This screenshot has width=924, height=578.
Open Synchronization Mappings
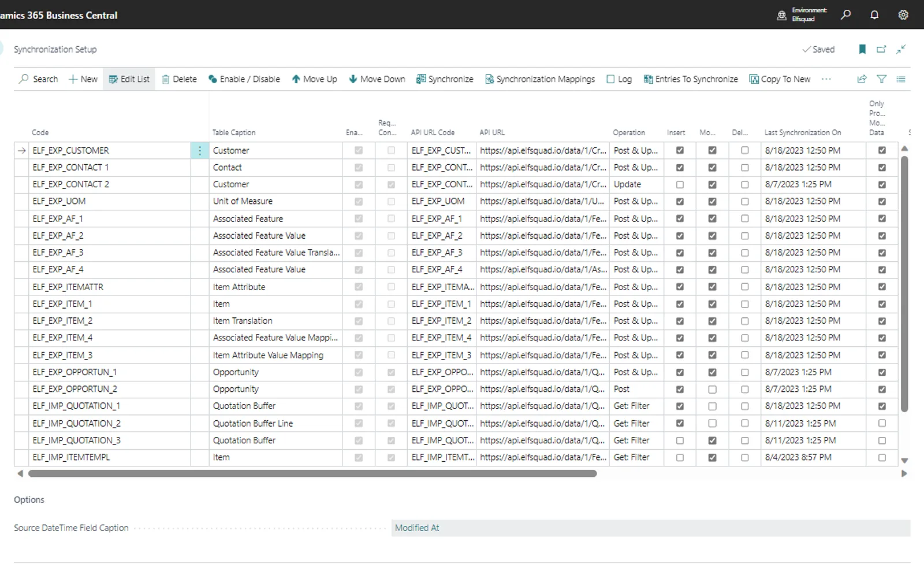540,79
